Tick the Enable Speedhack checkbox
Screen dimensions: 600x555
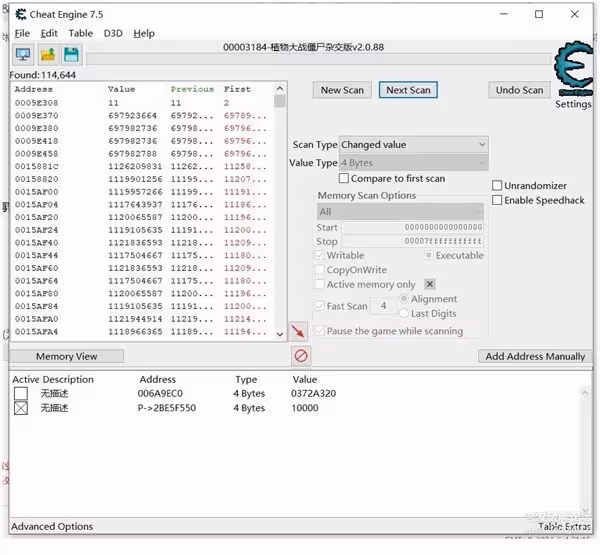[497, 200]
